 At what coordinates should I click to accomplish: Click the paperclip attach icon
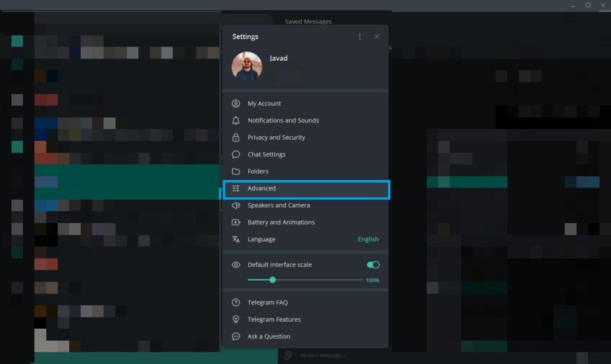(x=288, y=356)
